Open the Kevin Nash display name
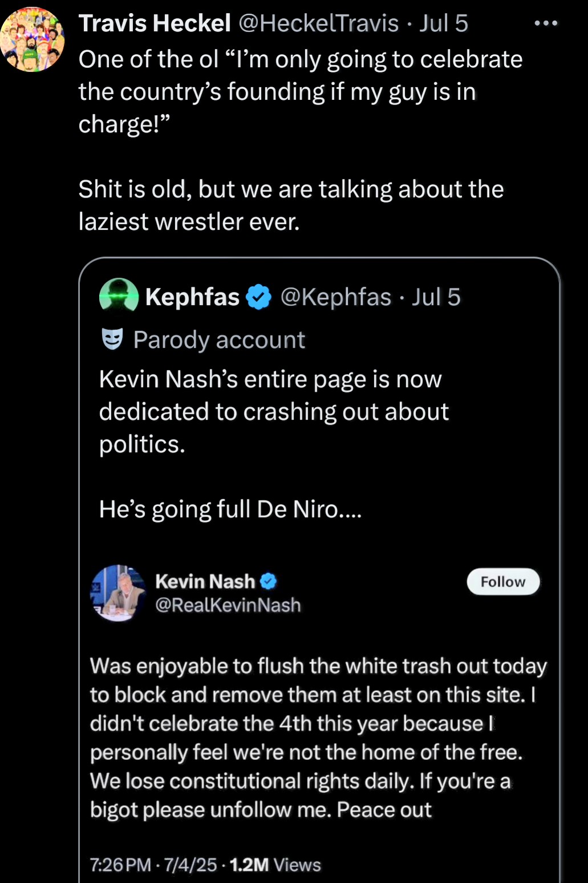588x883 pixels. (205, 581)
